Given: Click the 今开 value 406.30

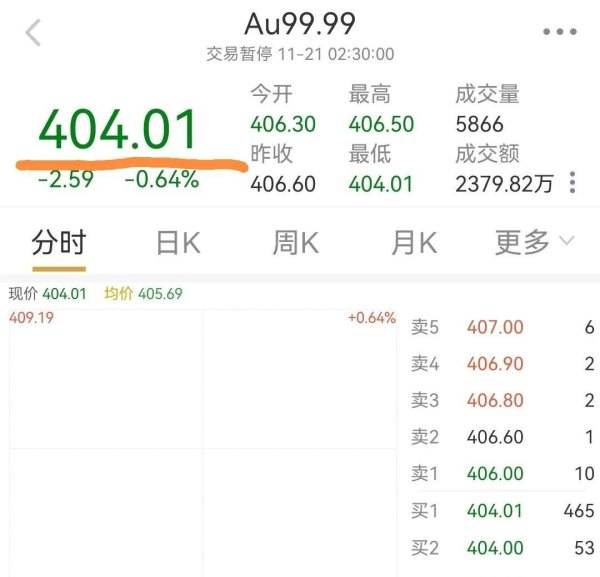Looking at the screenshot, I should pyautogui.click(x=283, y=124).
